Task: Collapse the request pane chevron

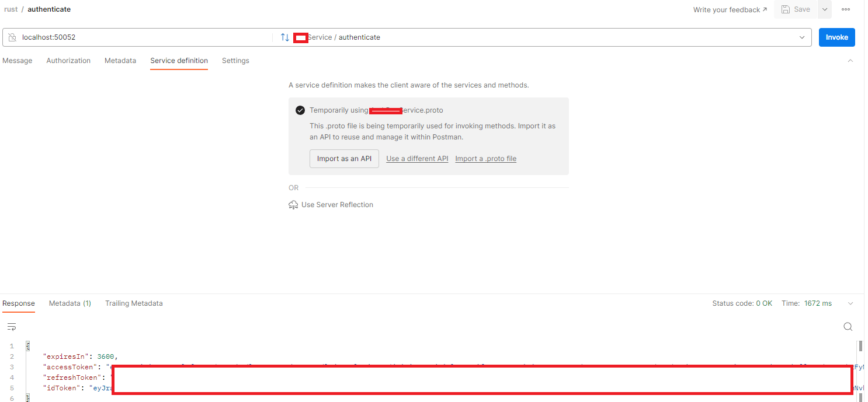Action: point(850,61)
